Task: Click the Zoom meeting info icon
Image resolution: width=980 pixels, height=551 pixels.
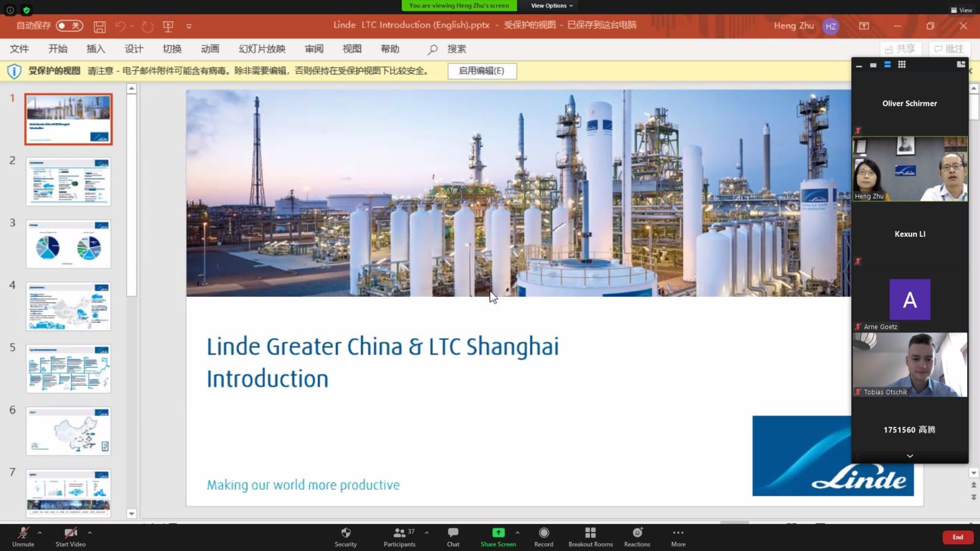Action: point(10,10)
